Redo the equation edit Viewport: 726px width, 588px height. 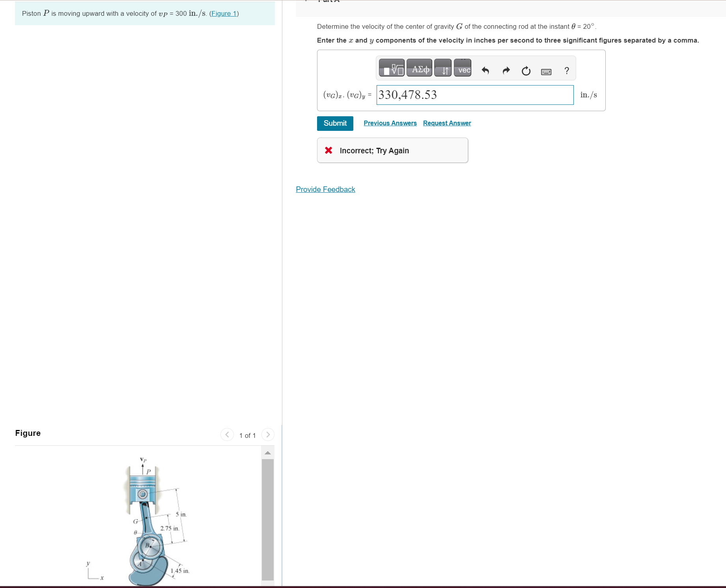click(x=506, y=70)
